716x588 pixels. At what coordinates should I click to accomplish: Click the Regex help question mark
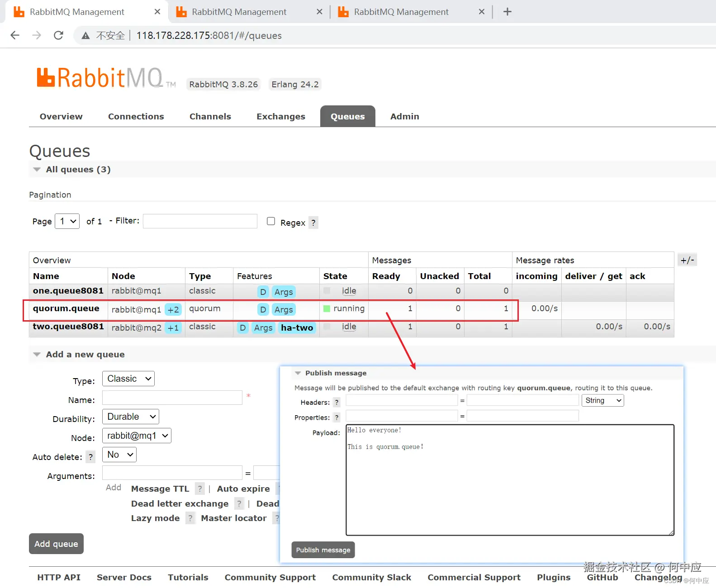click(313, 223)
